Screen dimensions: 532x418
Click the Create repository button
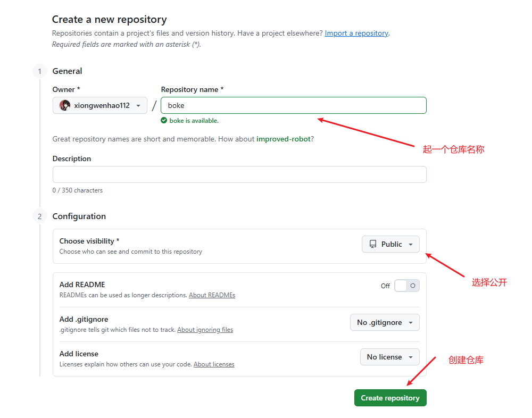click(390, 398)
